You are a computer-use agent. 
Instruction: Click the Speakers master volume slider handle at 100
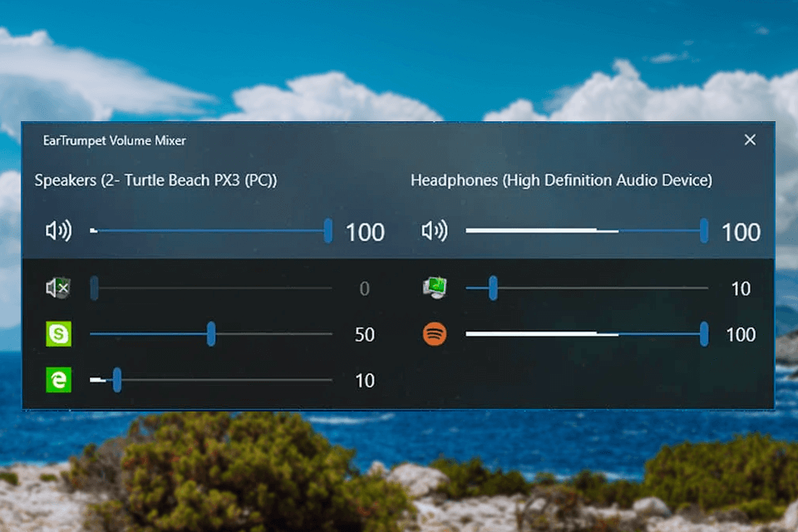pyautogui.click(x=328, y=230)
